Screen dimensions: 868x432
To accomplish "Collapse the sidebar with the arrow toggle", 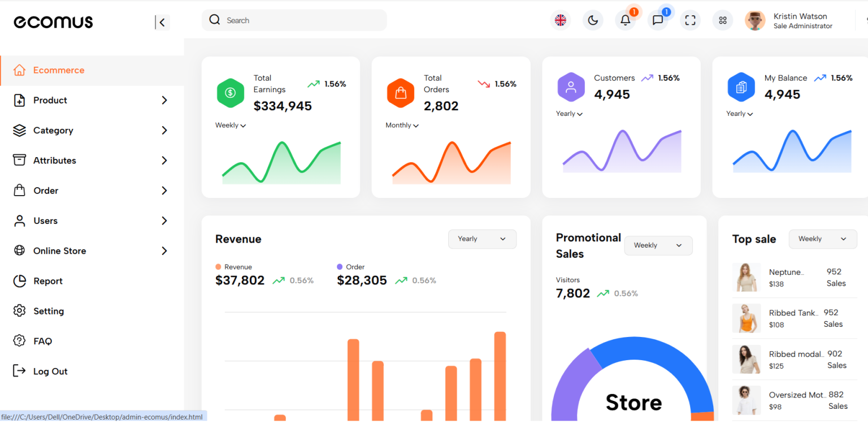I will [x=162, y=22].
